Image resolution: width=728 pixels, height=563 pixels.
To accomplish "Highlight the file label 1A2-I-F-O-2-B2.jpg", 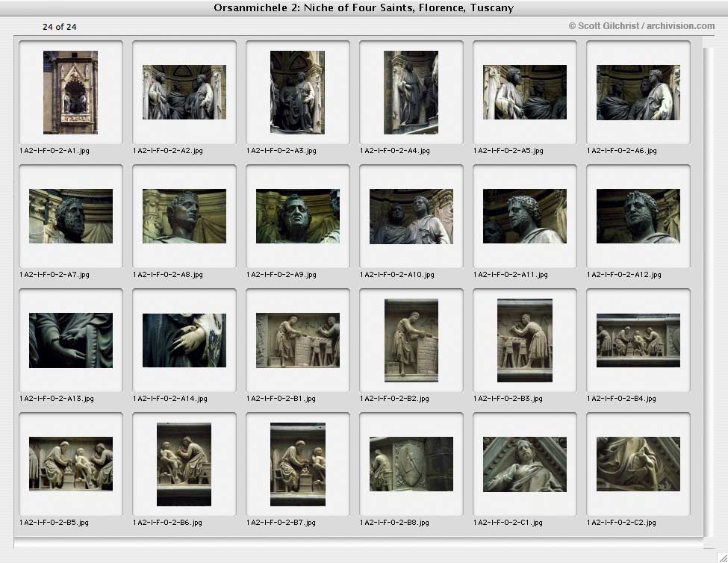I will (394, 398).
